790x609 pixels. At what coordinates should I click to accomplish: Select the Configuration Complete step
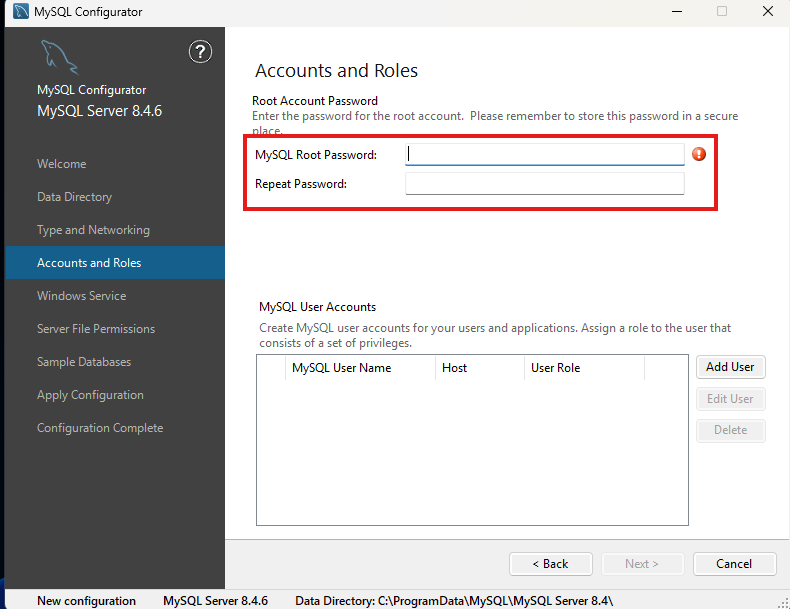tap(100, 428)
